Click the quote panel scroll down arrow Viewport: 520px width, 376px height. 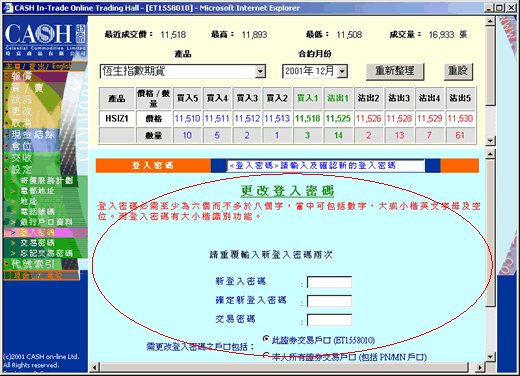[x=490, y=141]
